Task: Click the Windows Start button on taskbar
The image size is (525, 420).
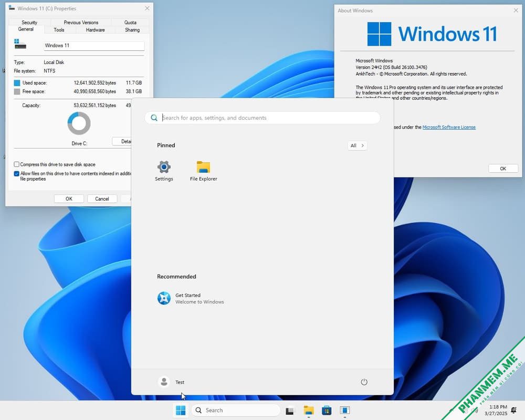Action: (181, 410)
